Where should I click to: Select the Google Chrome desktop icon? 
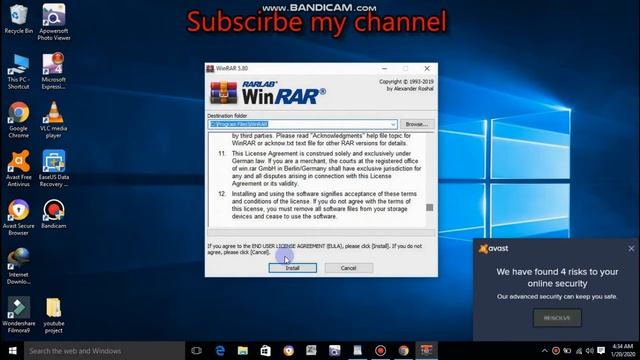pyautogui.click(x=18, y=120)
